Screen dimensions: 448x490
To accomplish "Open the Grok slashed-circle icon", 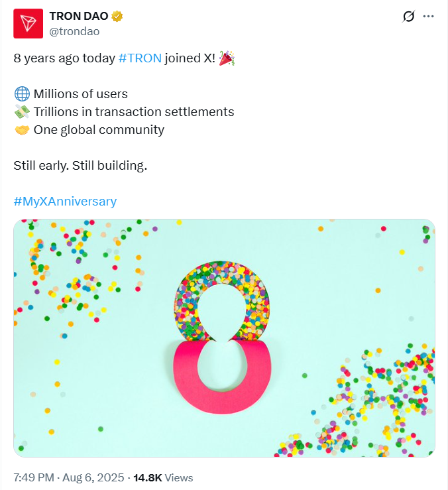I will pyautogui.click(x=408, y=17).
